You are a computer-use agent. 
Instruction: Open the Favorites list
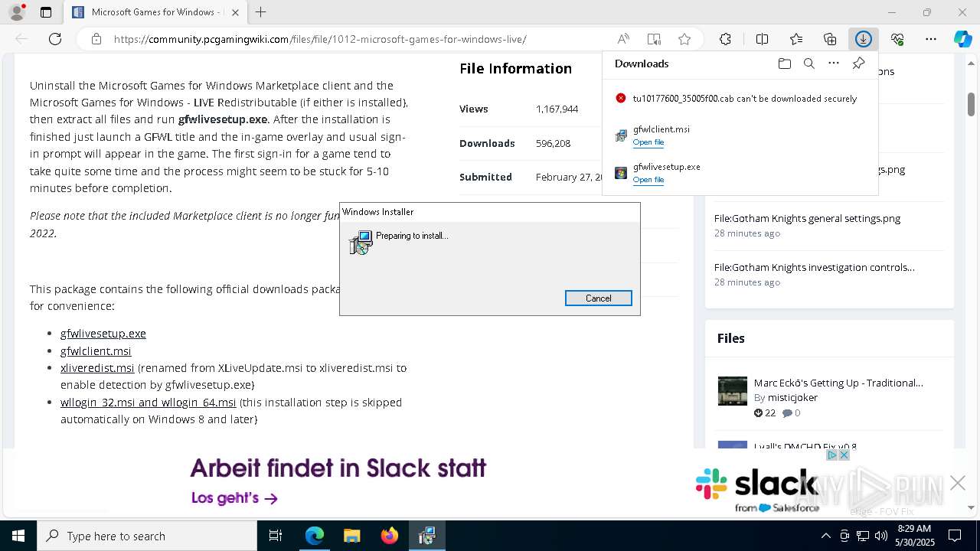(x=796, y=39)
